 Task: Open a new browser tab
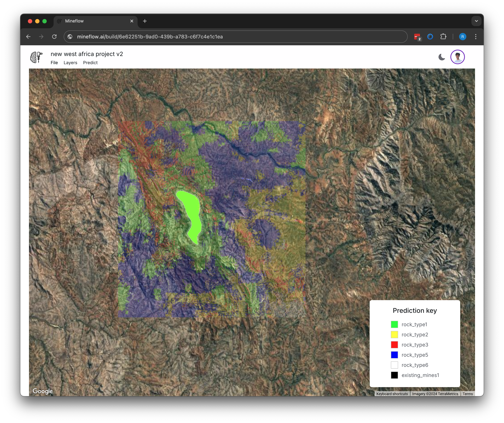pyautogui.click(x=145, y=21)
